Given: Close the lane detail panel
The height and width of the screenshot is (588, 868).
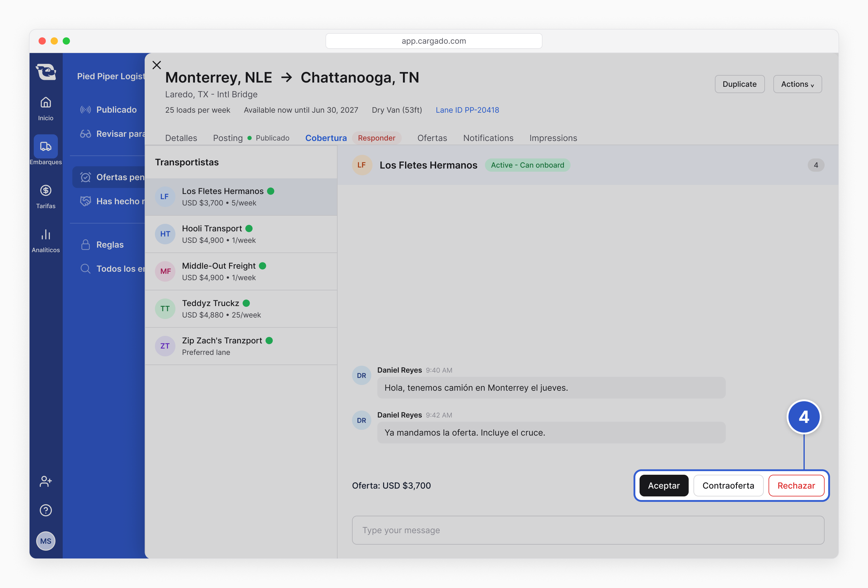Looking at the screenshot, I should 157,65.
